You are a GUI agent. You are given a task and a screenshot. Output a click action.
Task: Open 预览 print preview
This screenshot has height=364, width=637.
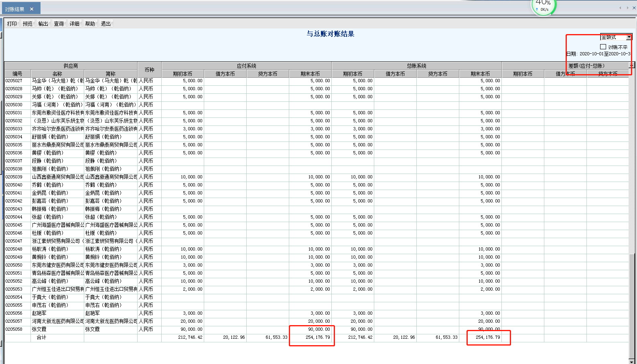[27, 24]
